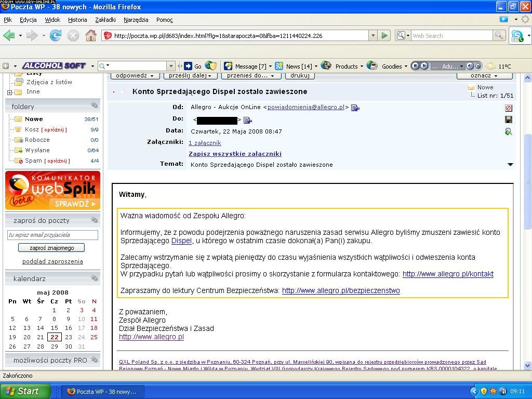Viewport: 532px width, 399px height.
Task: Open the Robocze folder
Action: click(37, 140)
